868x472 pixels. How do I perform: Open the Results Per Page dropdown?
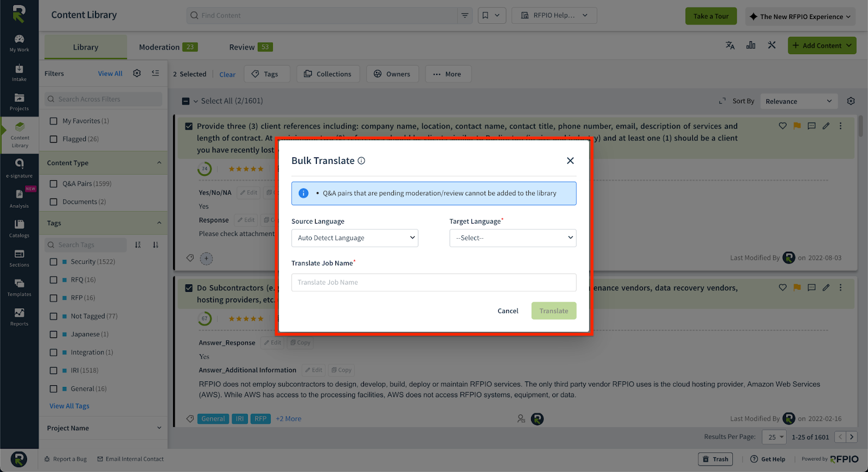774,437
